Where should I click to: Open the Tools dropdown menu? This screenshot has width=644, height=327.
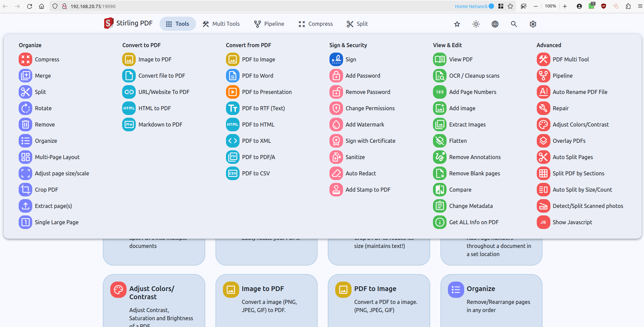pos(177,24)
